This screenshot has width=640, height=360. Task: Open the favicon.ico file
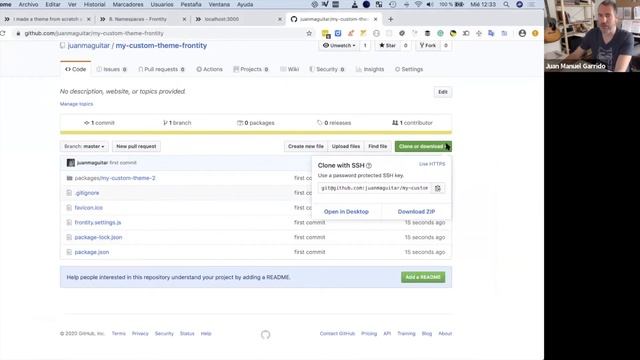[89, 208]
